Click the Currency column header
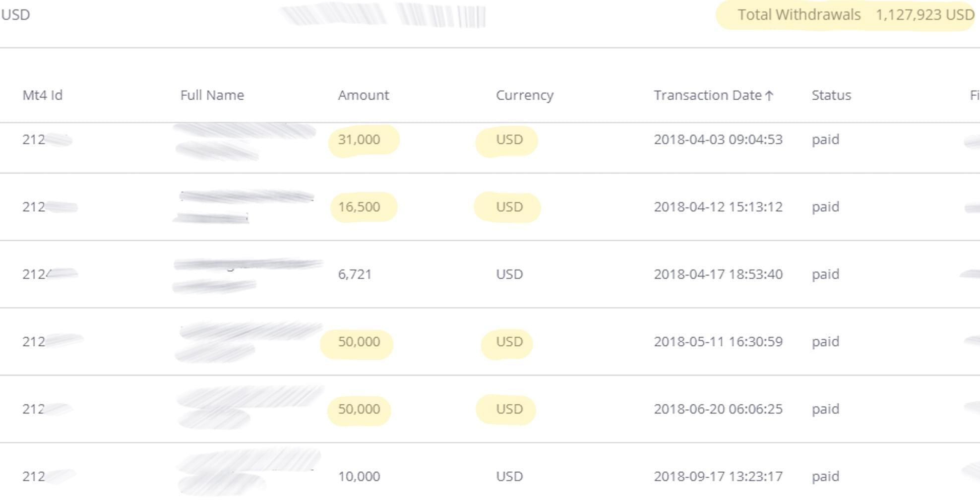980x502 pixels. [x=524, y=95]
